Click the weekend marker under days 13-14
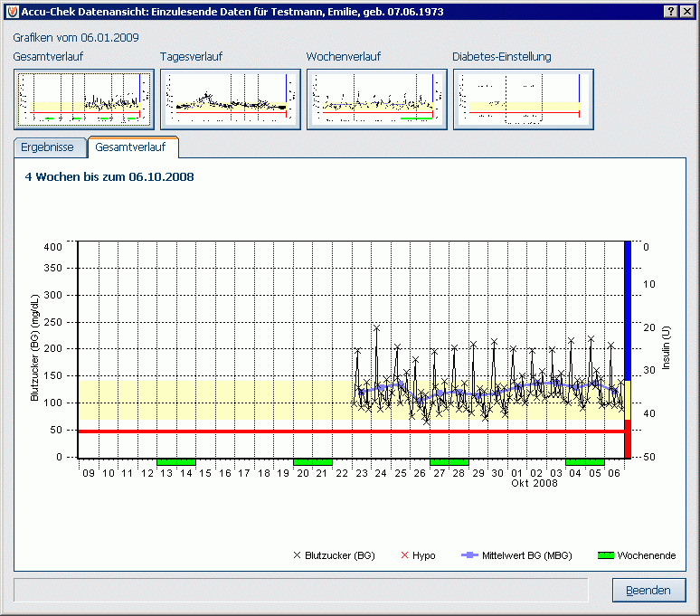 tap(176, 462)
